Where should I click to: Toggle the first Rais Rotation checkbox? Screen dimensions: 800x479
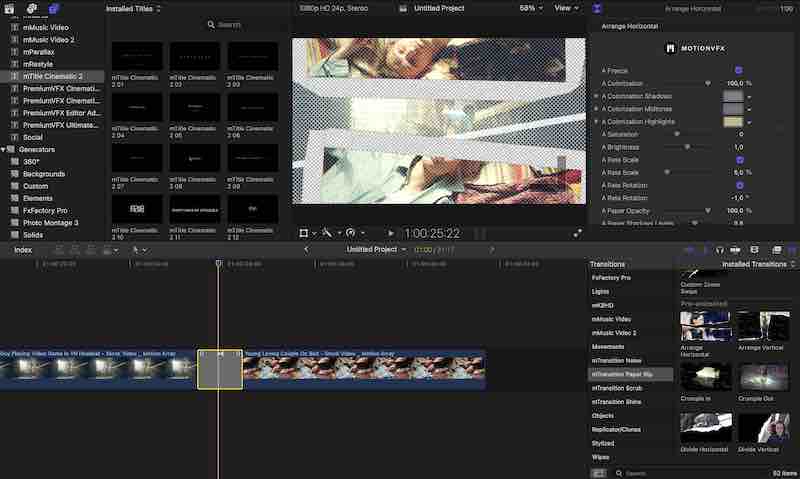pyautogui.click(x=740, y=185)
